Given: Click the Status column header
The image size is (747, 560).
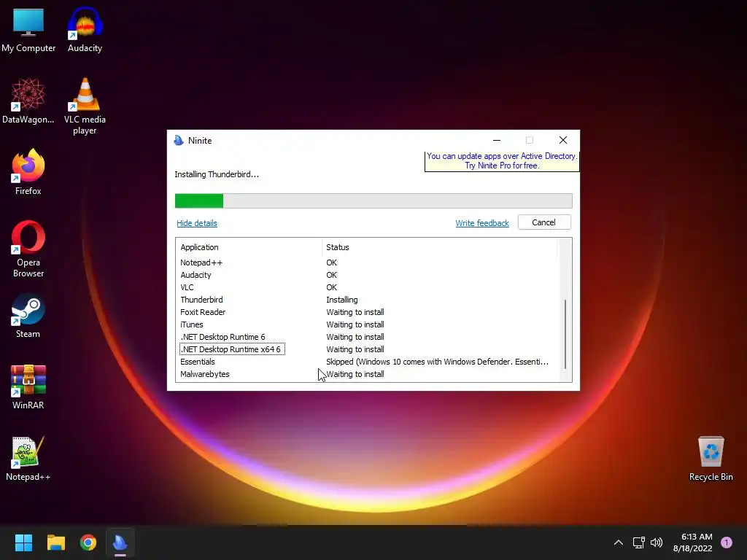Looking at the screenshot, I should point(439,247).
